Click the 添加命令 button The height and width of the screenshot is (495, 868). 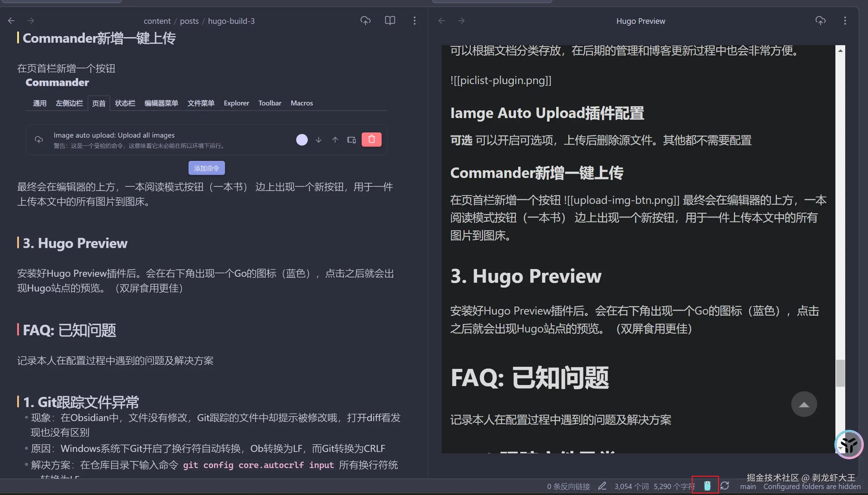(206, 168)
